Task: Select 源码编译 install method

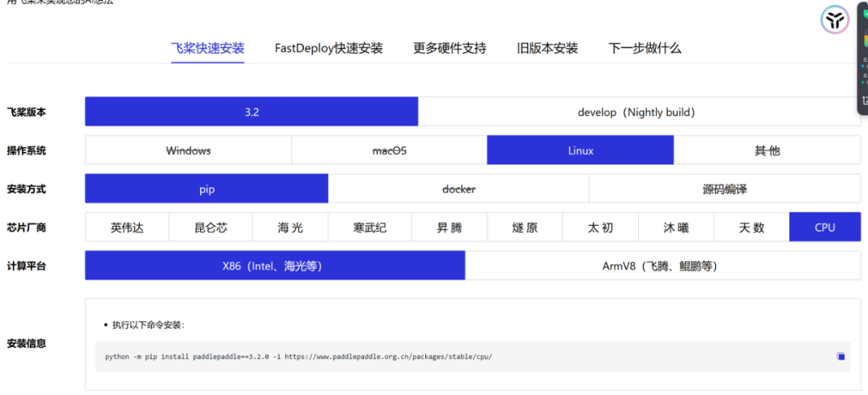Action: pyautogui.click(x=725, y=189)
